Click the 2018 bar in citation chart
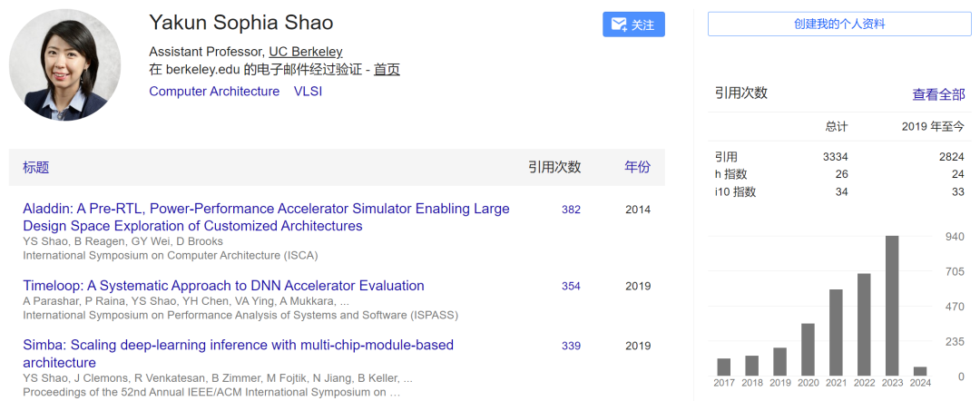 coord(752,366)
